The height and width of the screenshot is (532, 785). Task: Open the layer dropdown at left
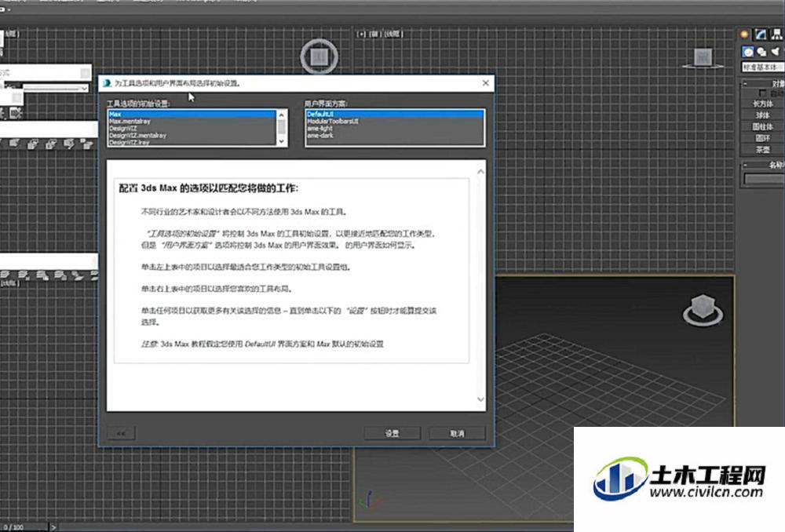pos(55,89)
